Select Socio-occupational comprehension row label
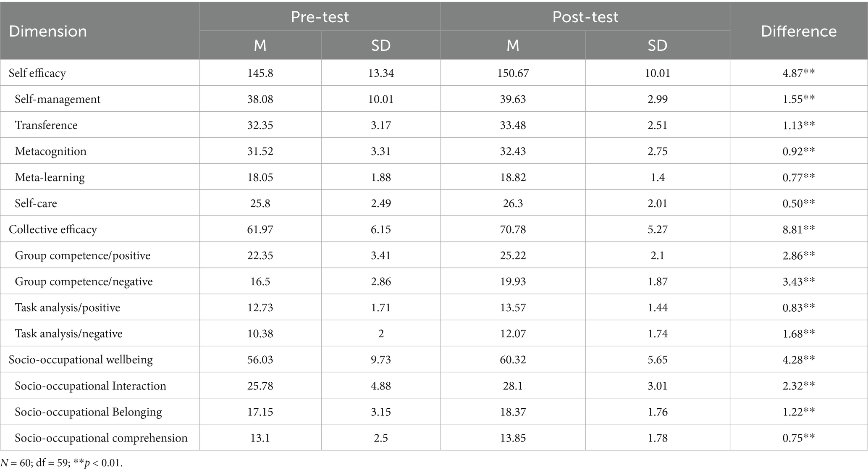Image resolution: width=868 pixels, height=473 pixels. pos(101,438)
